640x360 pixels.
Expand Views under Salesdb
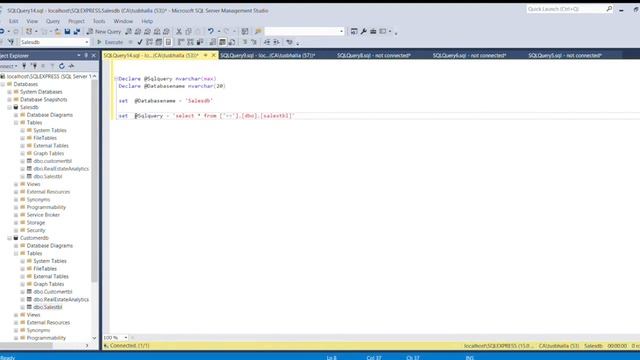(16, 184)
